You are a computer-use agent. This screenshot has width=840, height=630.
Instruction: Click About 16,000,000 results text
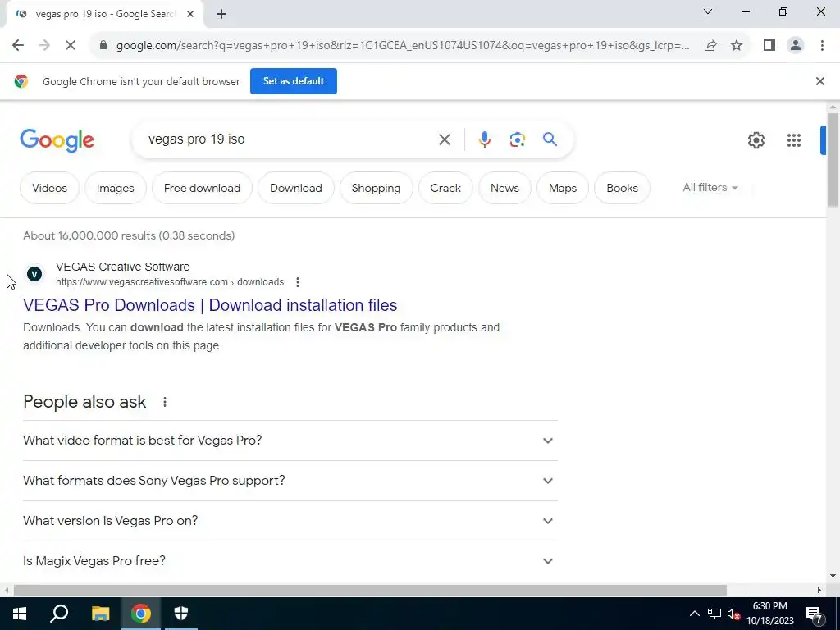(x=129, y=235)
